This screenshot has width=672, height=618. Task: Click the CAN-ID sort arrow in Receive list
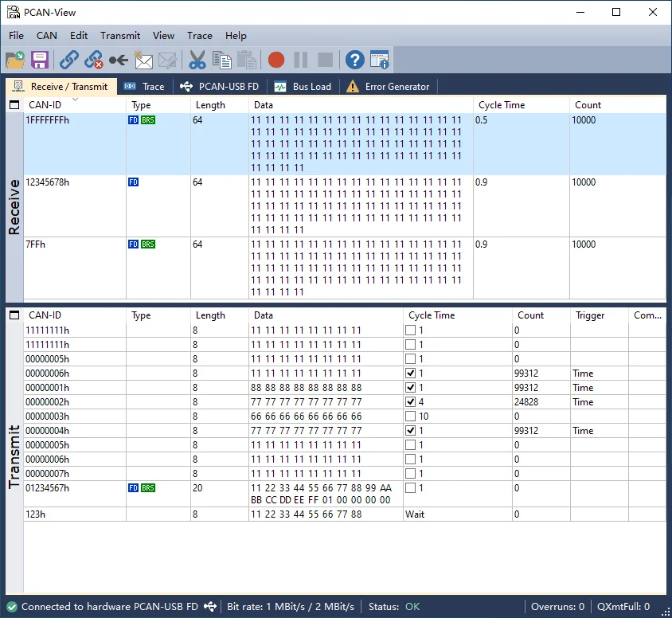(76, 100)
